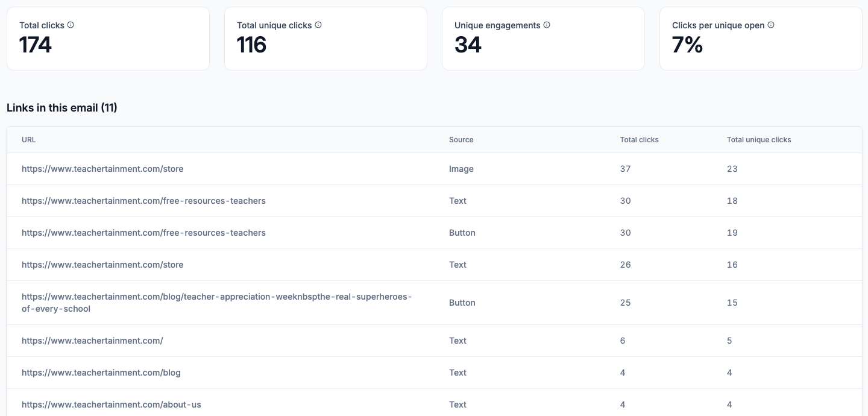The height and width of the screenshot is (416, 868).
Task: Click the 5 unique clicks cell
Action: [x=729, y=341]
